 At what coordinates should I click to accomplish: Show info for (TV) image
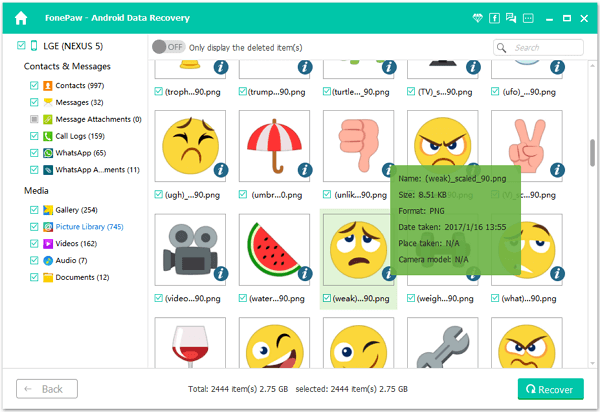(473, 67)
